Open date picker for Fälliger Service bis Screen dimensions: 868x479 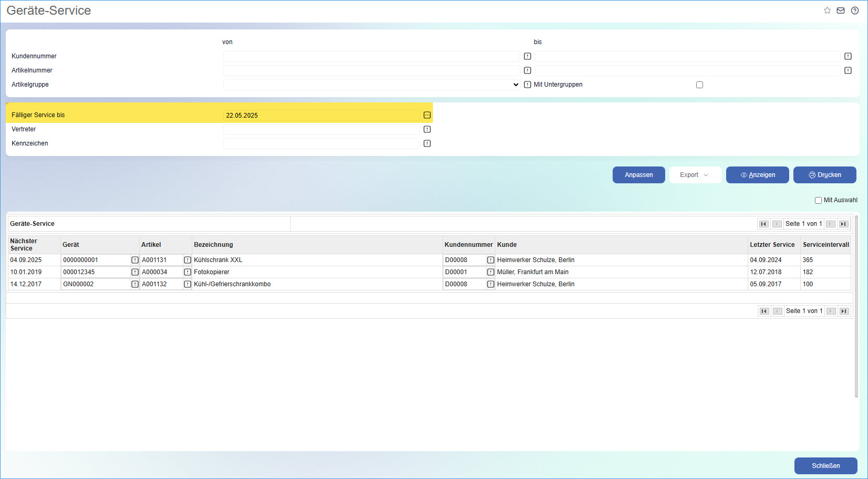pos(427,115)
